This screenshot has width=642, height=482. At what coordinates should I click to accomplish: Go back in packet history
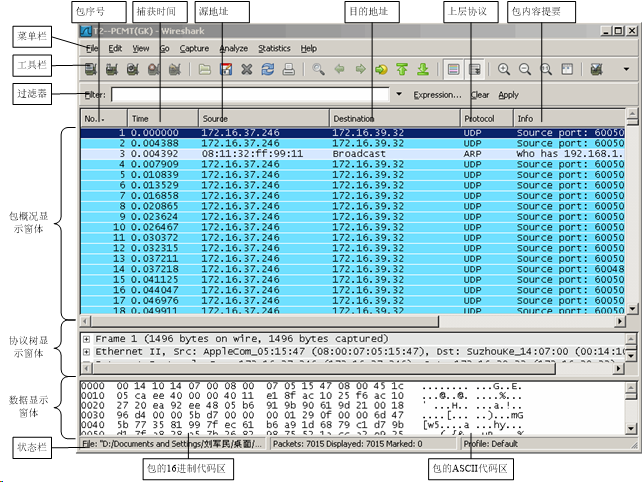[339, 69]
